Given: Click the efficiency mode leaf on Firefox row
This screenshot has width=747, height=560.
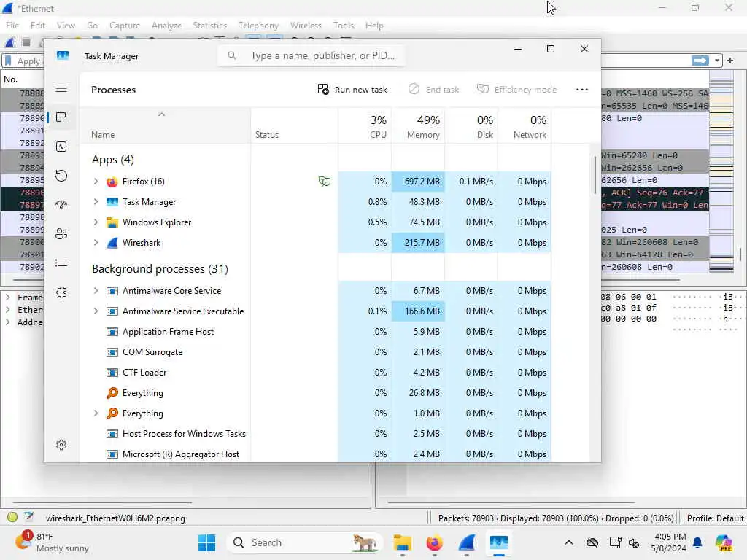Looking at the screenshot, I should click(325, 182).
